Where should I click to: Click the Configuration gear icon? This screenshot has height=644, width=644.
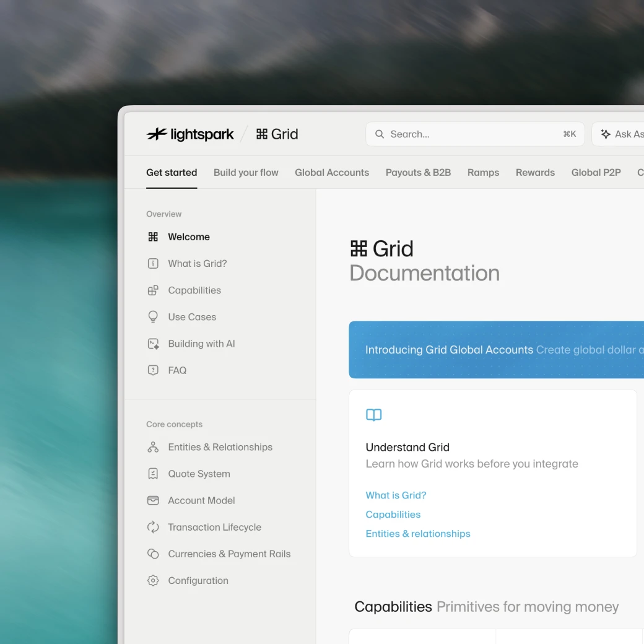pyautogui.click(x=153, y=581)
